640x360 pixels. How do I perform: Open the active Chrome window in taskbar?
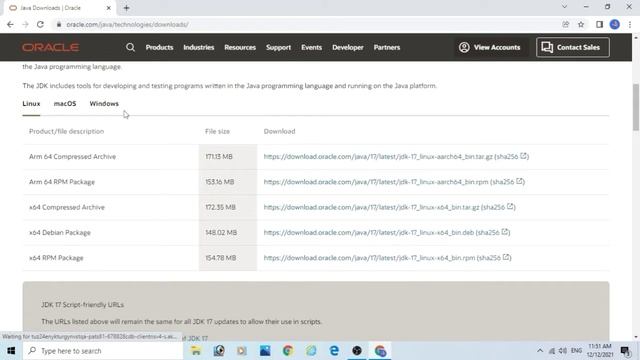tap(380, 351)
